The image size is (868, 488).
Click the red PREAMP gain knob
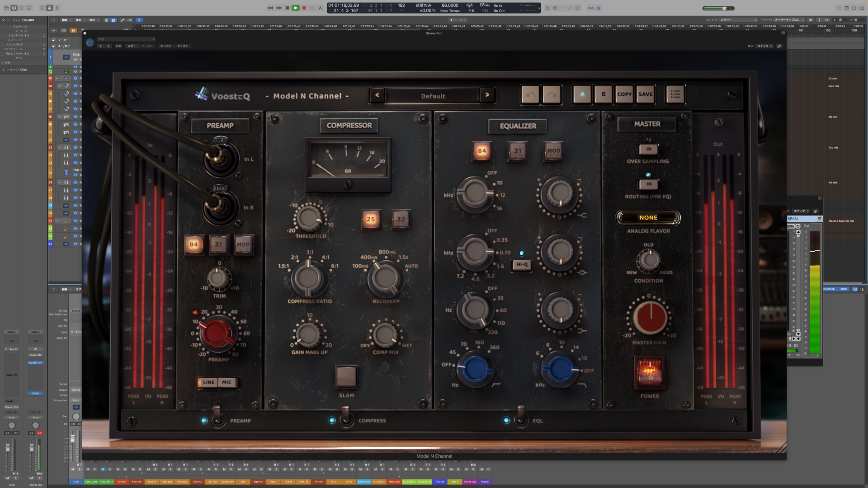pyautogui.click(x=217, y=334)
